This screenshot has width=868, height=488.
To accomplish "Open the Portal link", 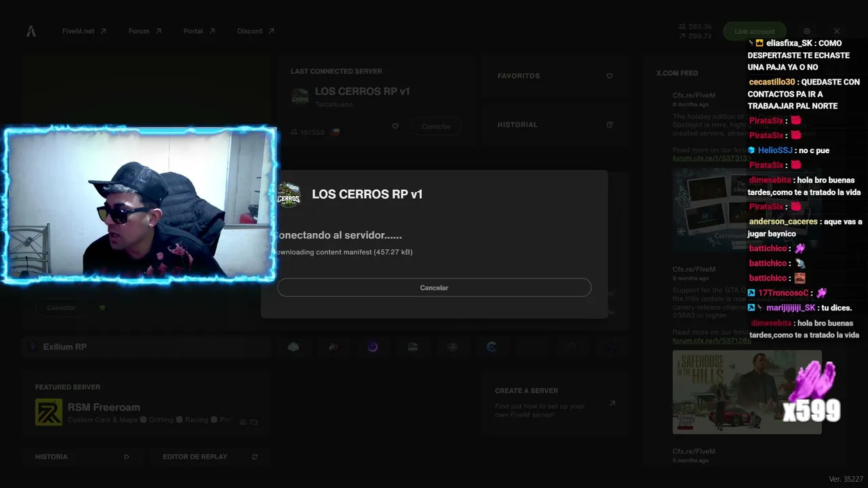I will (x=199, y=31).
